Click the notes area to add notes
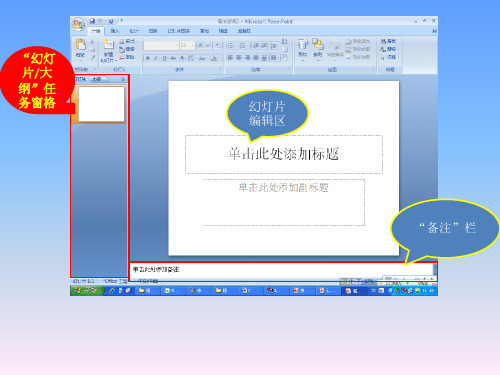 tap(282, 269)
